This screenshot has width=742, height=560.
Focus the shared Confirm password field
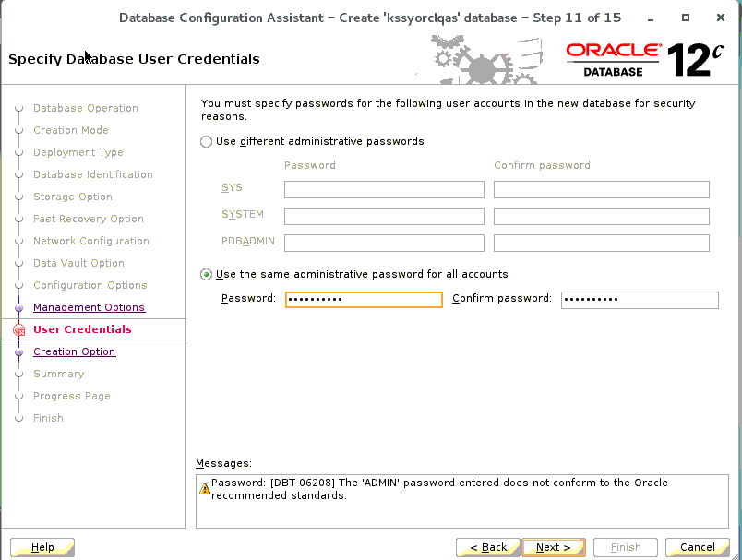639,300
